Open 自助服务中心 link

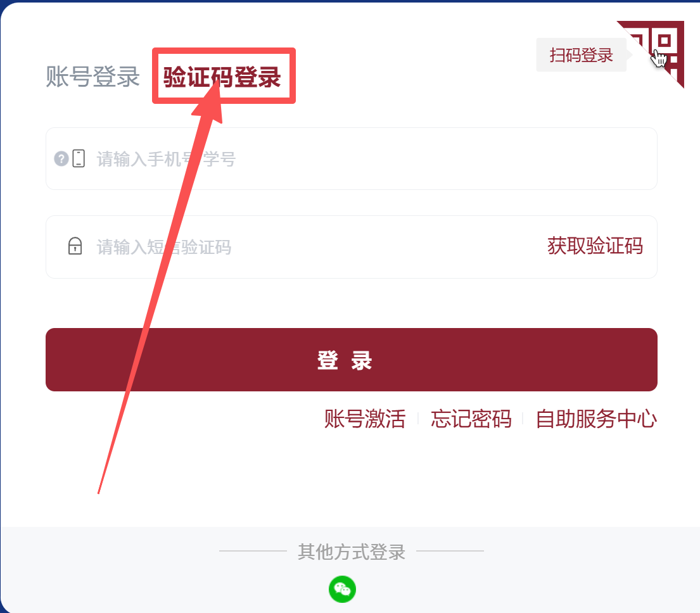tap(597, 419)
